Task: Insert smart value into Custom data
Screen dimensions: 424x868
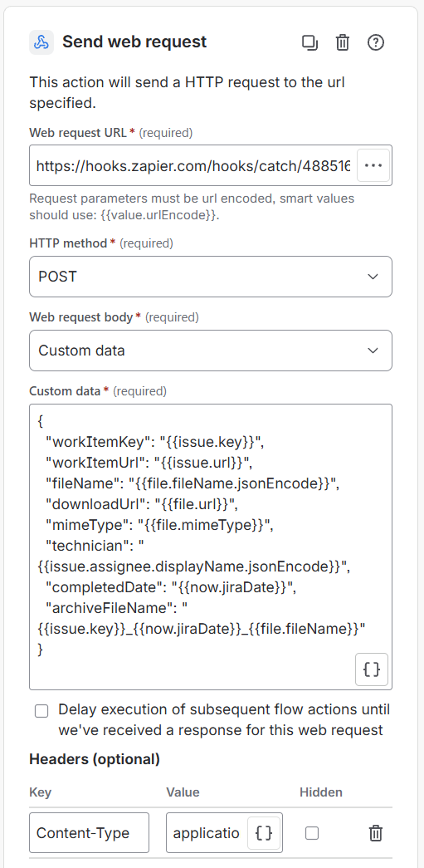Action: pyautogui.click(x=372, y=669)
